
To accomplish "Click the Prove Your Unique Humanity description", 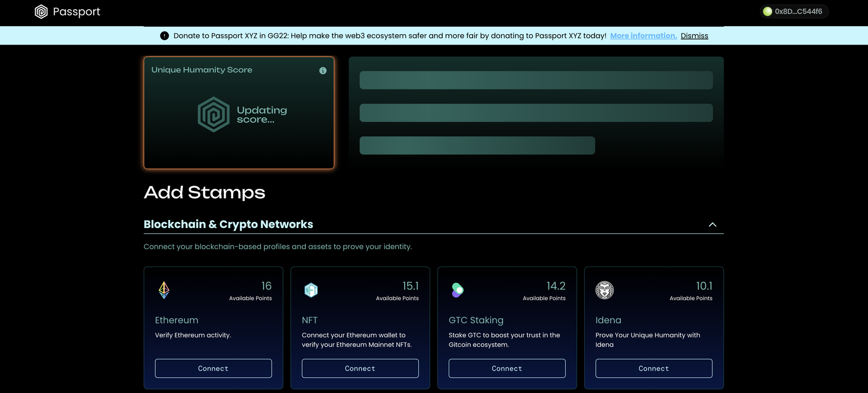I will click(648, 340).
